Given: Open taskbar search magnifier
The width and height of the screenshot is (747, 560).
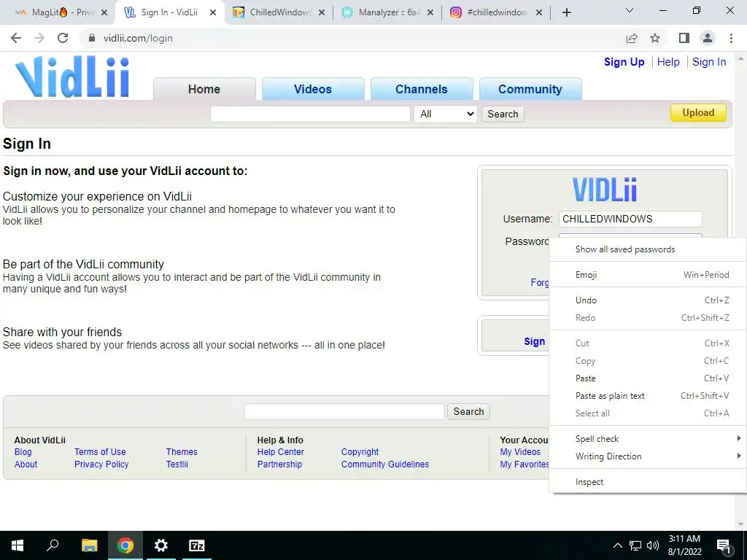Looking at the screenshot, I should tap(53, 545).
